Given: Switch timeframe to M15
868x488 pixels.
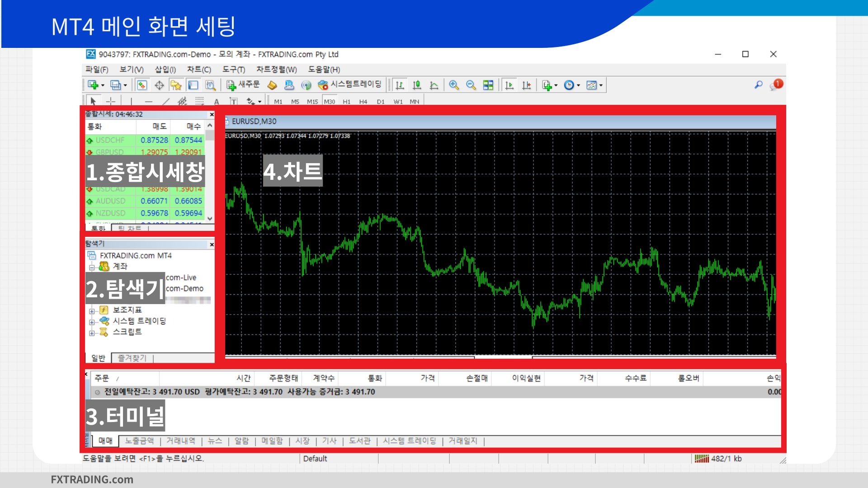Looking at the screenshot, I should [312, 102].
